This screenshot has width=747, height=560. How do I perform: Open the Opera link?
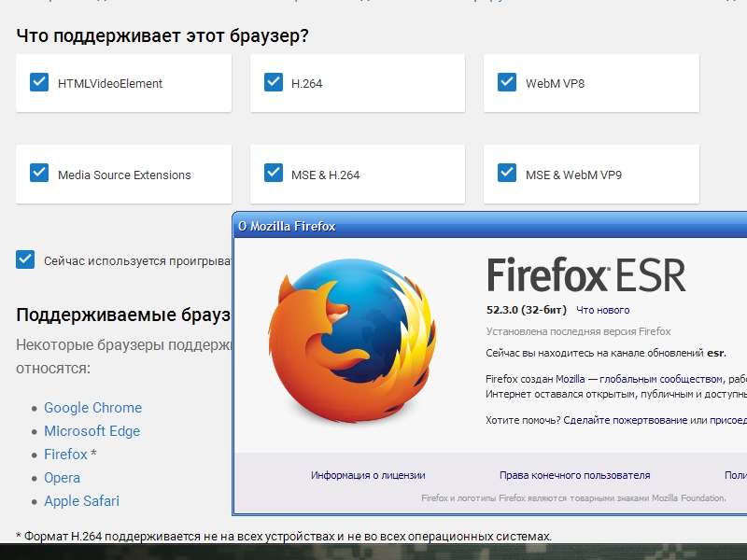[x=62, y=478]
